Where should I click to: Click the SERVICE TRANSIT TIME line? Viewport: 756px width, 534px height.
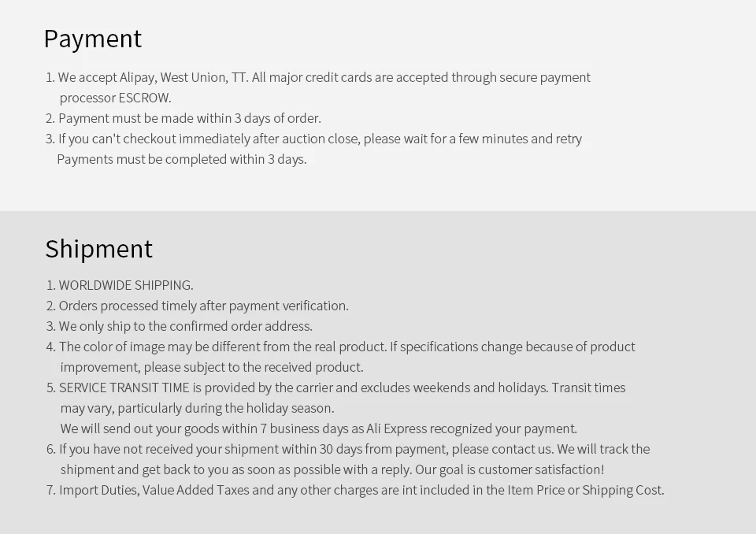pyautogui.click(x=336, y=388)
